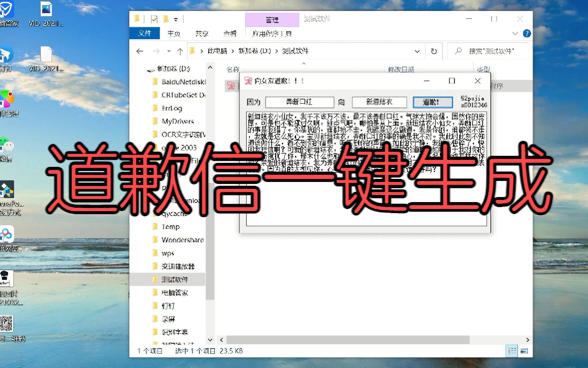Maximize the apology generator dialog
The width and height of the screenshot is (588, 368).
(452, 81)
